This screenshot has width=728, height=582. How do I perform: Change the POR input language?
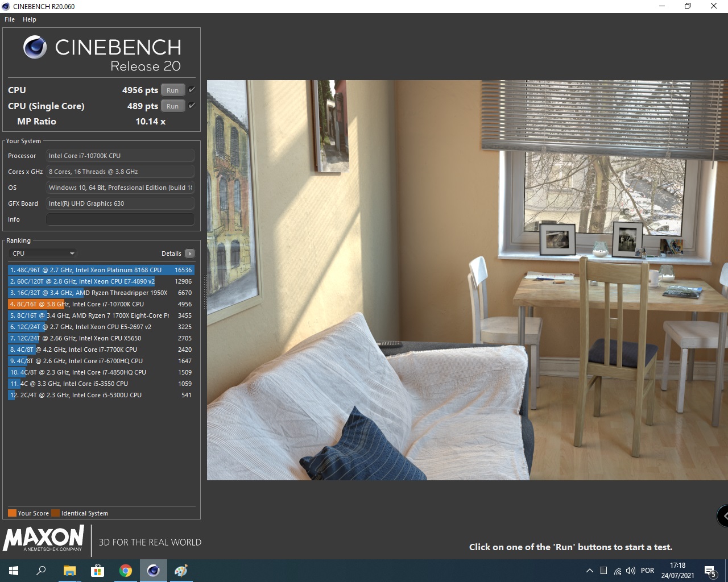tap(647, 571)
